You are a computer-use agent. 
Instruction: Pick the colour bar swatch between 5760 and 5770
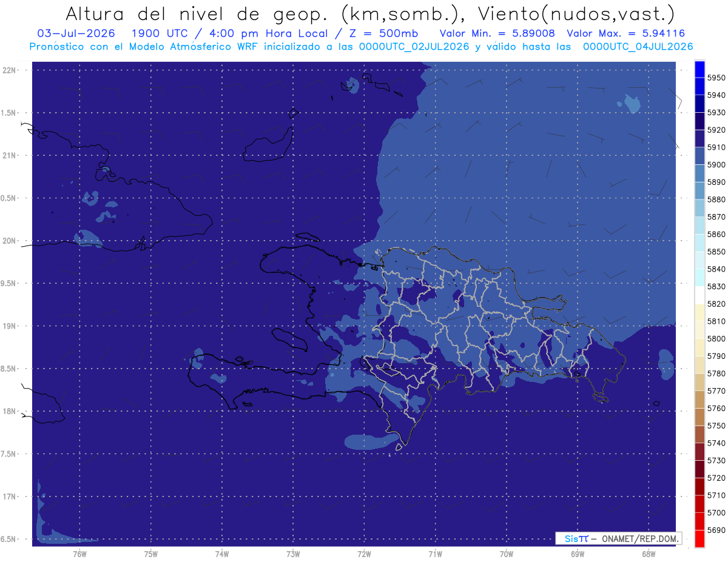pos(699,400)
